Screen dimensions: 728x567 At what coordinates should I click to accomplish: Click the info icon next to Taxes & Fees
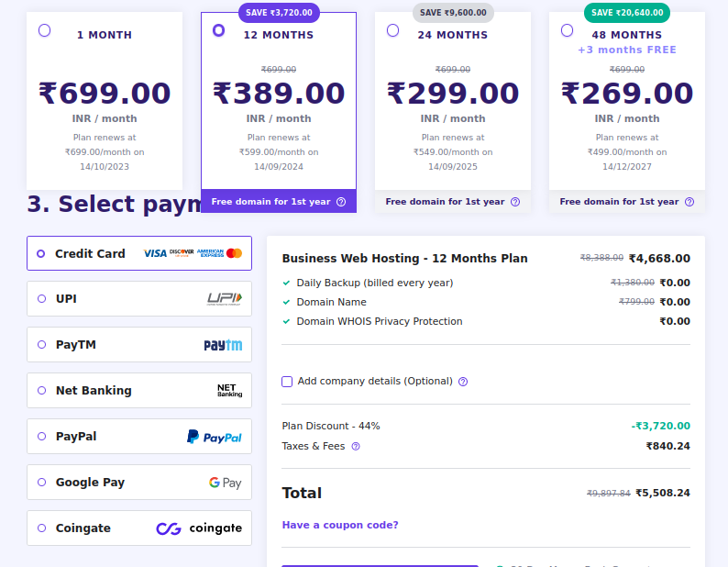pos(356,447)
